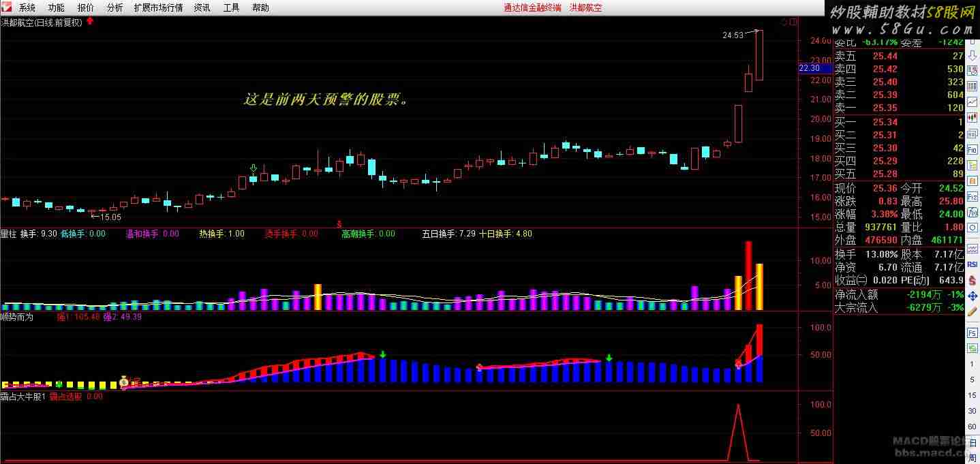Open the quote table grid icon
The image size is (980, 464).
973,87
